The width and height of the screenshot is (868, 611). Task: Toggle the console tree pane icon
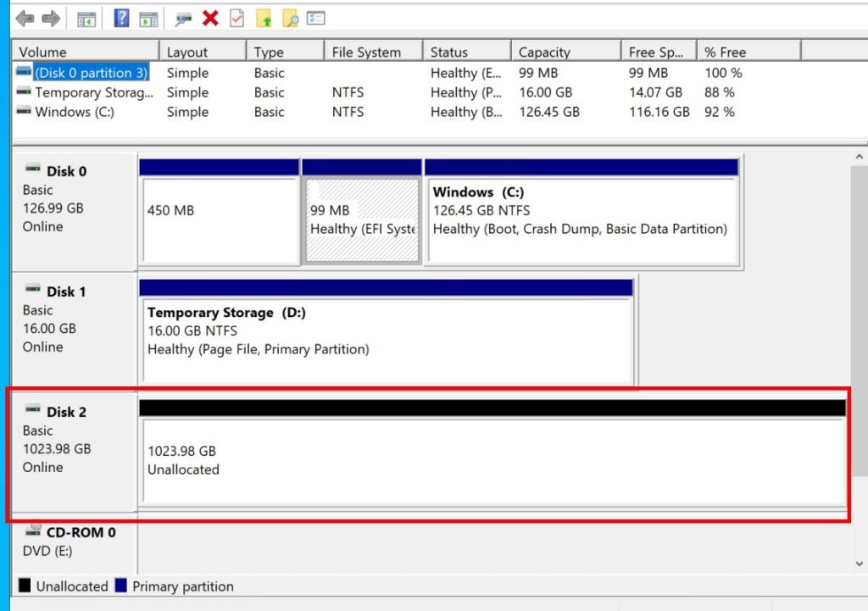coord(86,19)
